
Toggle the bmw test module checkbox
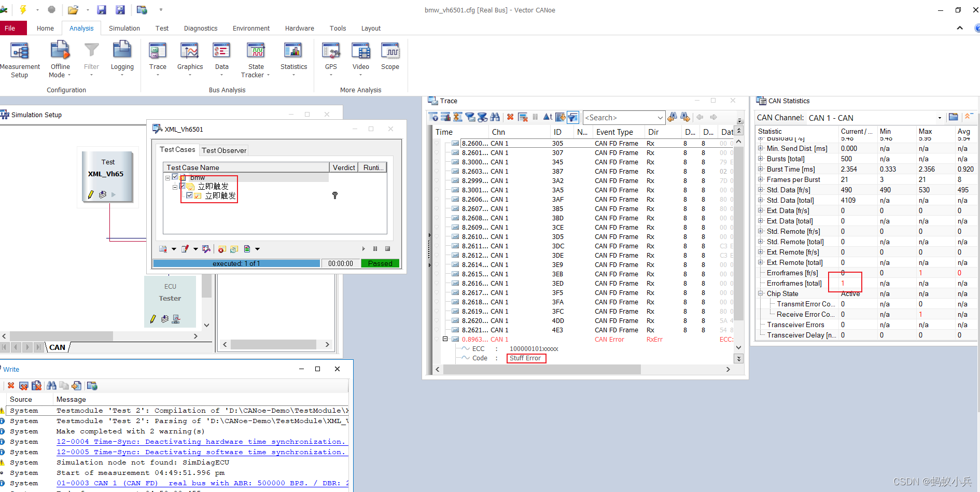(175, 177)
